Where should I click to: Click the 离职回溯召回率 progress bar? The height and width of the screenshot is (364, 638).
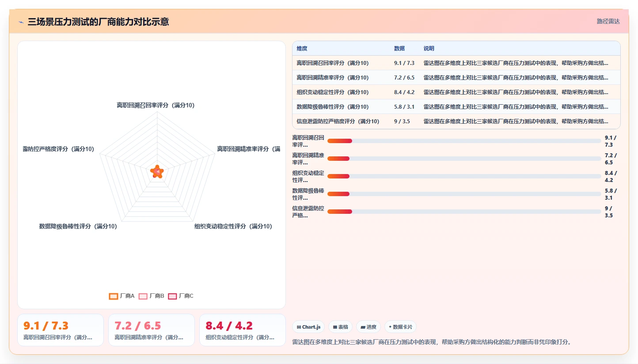464,141
